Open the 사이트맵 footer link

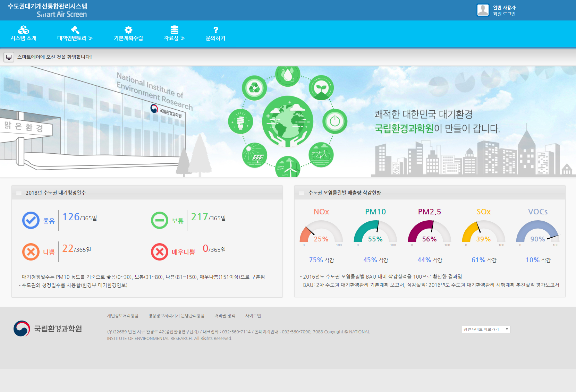pyautogui.click(x=253, y=316)
